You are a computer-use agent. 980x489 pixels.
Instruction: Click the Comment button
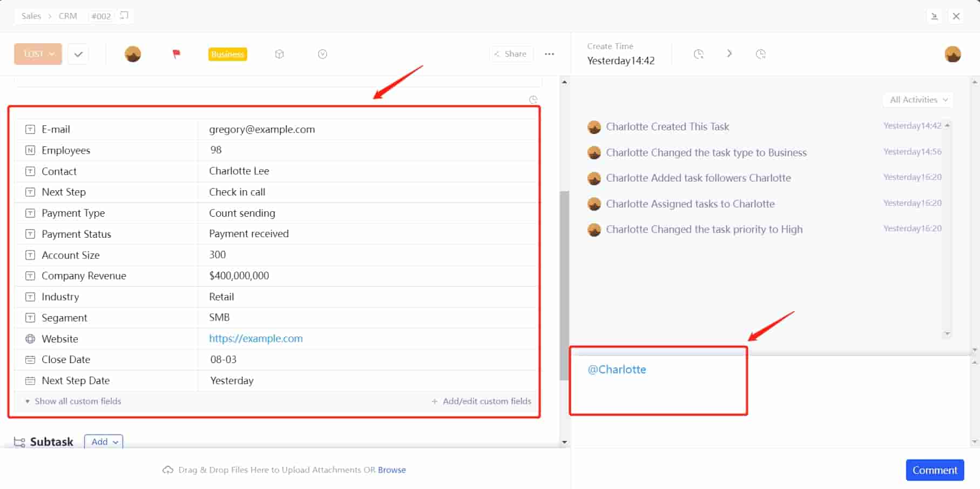935,470
